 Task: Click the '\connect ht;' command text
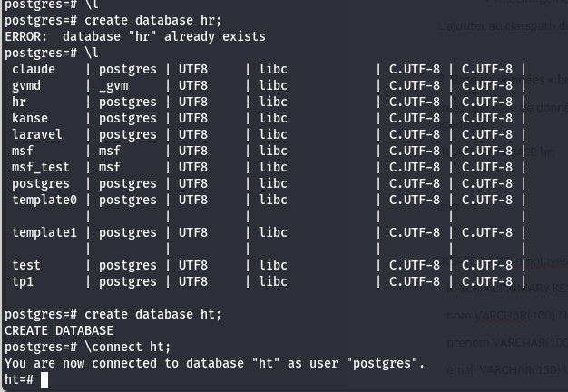[x=127, y=347]
